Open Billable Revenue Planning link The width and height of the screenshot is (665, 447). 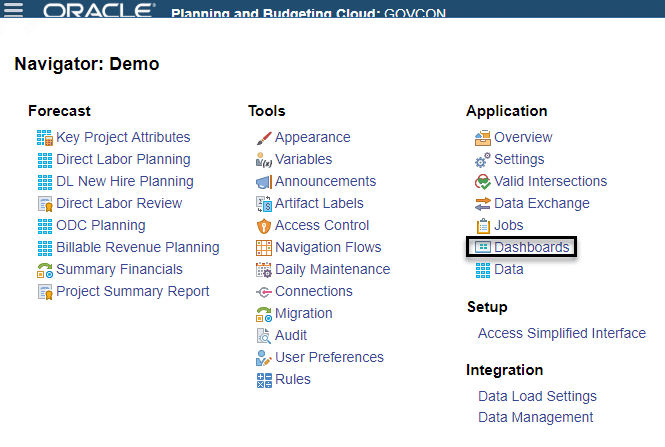coord(138,247)
